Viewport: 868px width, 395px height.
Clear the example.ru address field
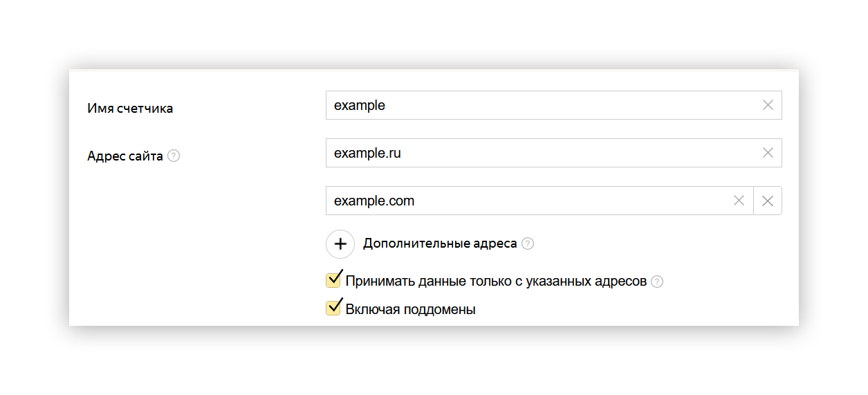coord(768,153)
